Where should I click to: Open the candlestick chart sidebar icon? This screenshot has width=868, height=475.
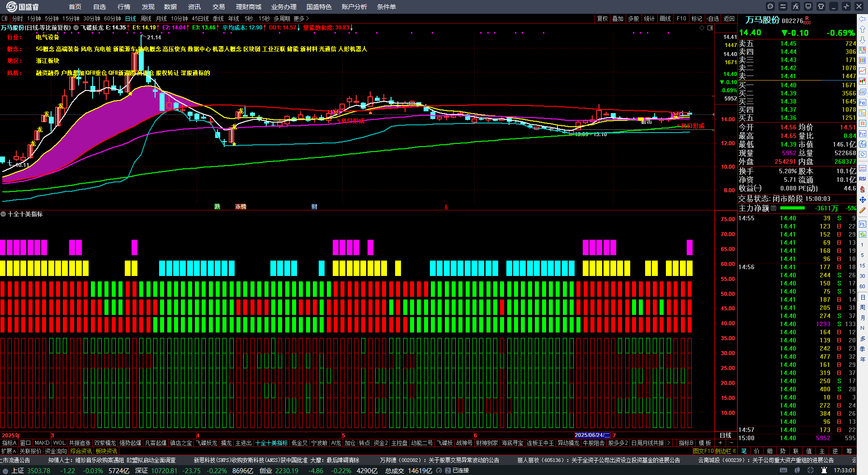pyautogui.click(x=863, y=81)
